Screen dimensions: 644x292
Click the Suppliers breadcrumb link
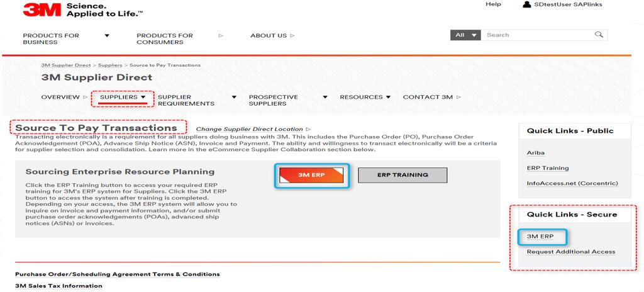tap(110, 65)
